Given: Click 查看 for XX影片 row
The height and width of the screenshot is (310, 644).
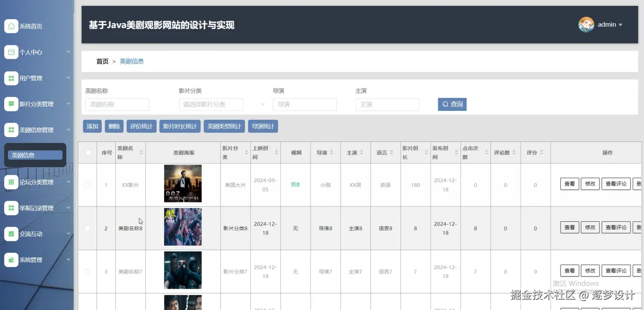Looking at the screenshot, I should coord(569,184).
